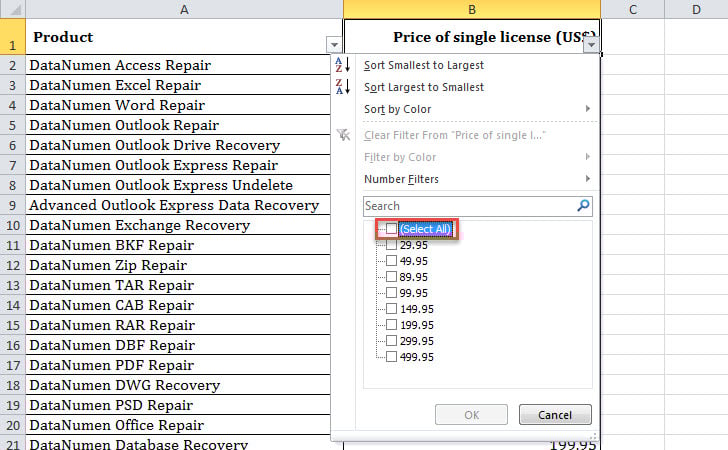Check the 49.95 filter value
This screenshot has width=728, height=450.
click(x=391, y=261)
